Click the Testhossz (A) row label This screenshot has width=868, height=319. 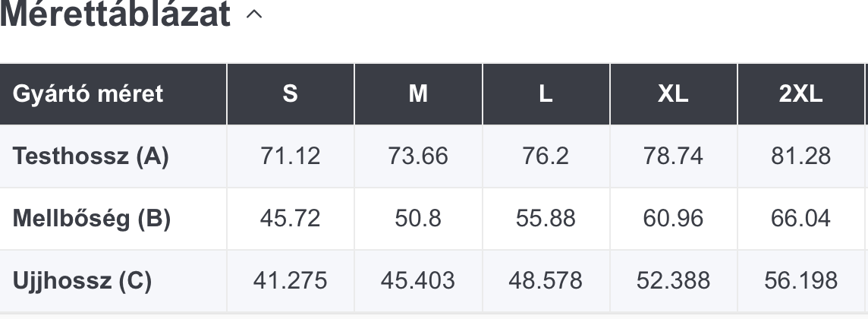click(90, 156)
